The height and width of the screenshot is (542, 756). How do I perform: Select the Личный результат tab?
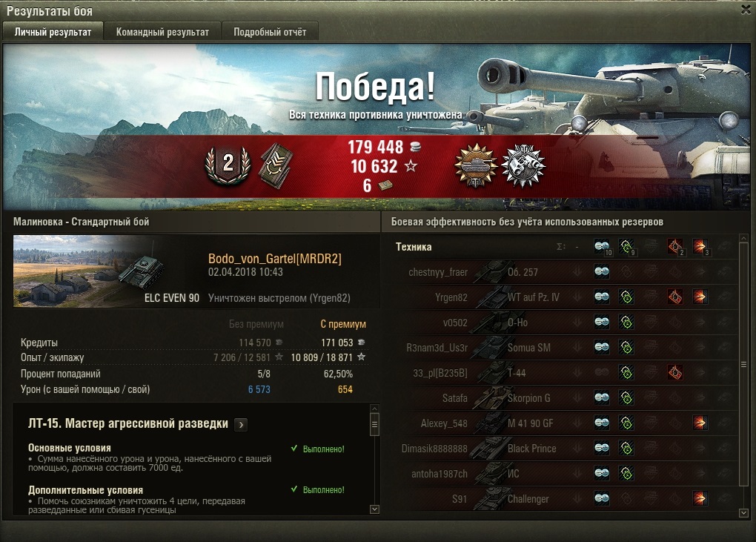pos(53,32)
